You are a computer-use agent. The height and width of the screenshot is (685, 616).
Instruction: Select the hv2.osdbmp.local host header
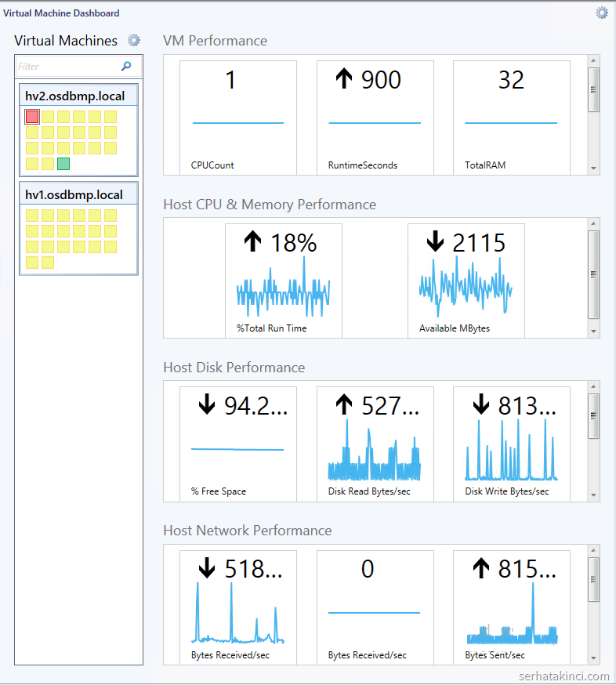pos(75,96)
